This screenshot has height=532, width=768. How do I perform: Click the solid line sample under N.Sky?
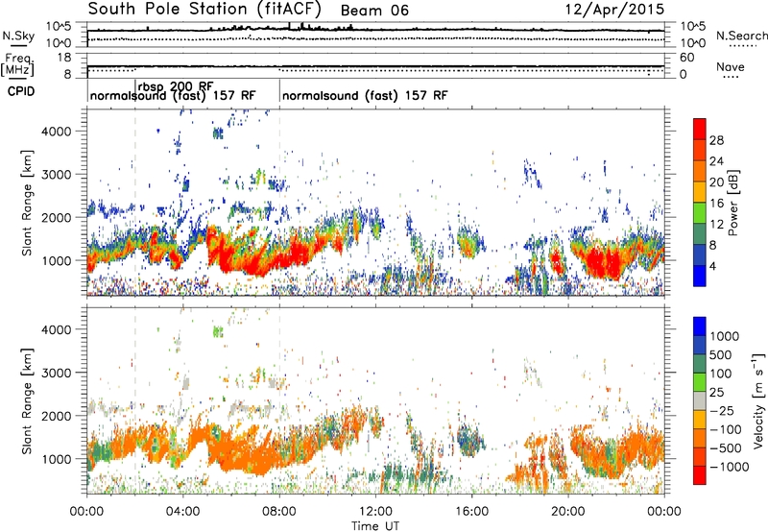tap(18, 45)
